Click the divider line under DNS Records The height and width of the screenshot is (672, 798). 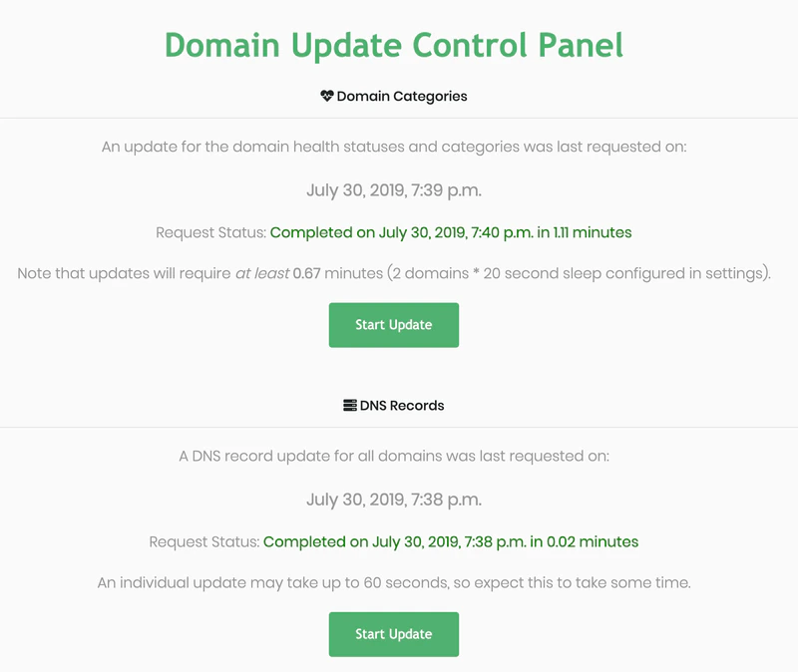pos(399,428)
